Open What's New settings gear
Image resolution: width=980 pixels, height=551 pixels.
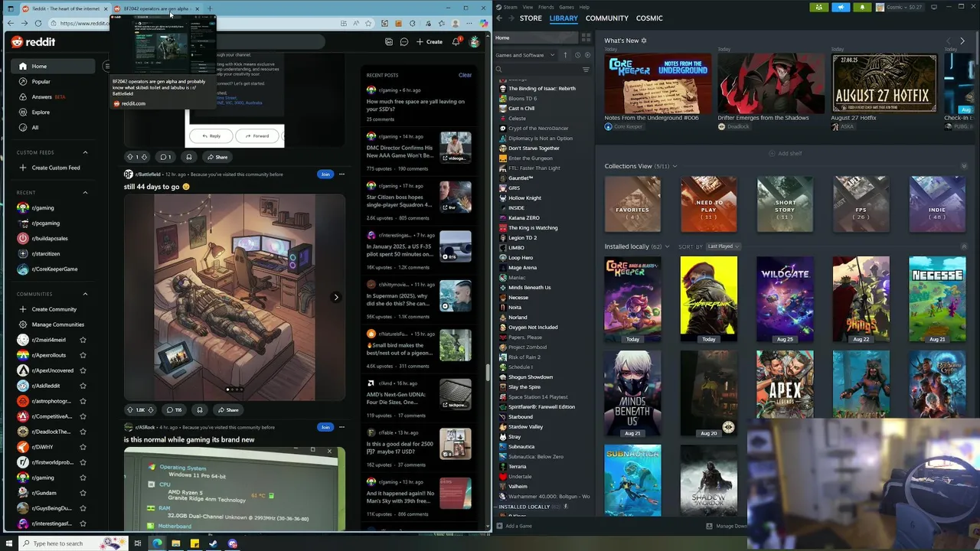(644, 41)
